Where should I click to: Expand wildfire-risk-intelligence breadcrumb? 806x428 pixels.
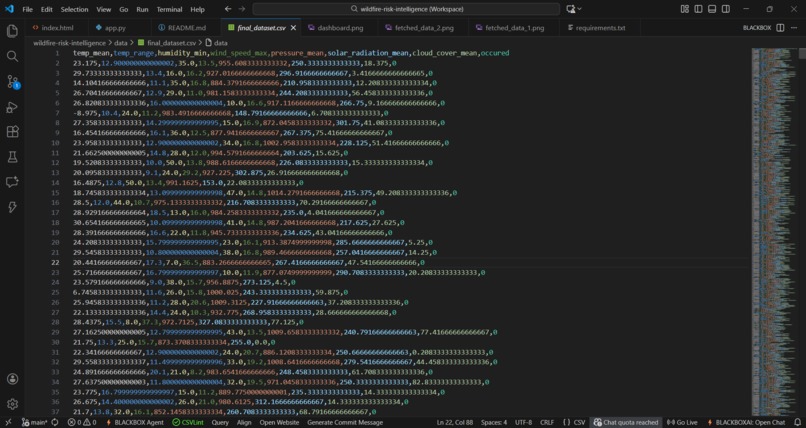[x=69, y=43]
